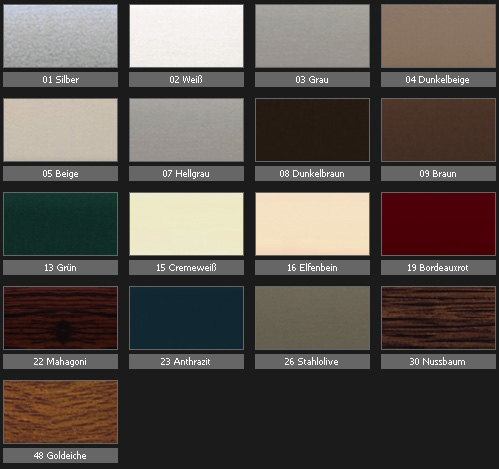
Task: Choose the 02 Weiß white swatch
Action: pyautogui.click(x=186, y=36)
